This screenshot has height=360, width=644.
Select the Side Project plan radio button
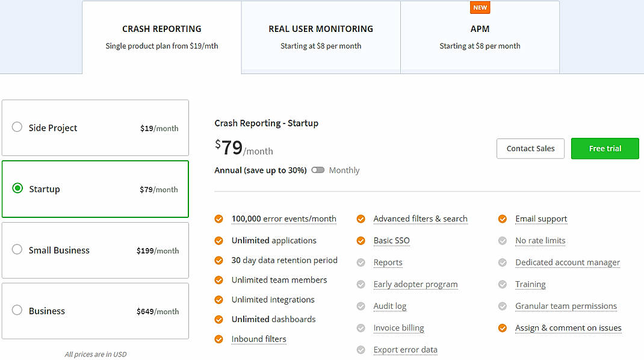tap(17, 127)
